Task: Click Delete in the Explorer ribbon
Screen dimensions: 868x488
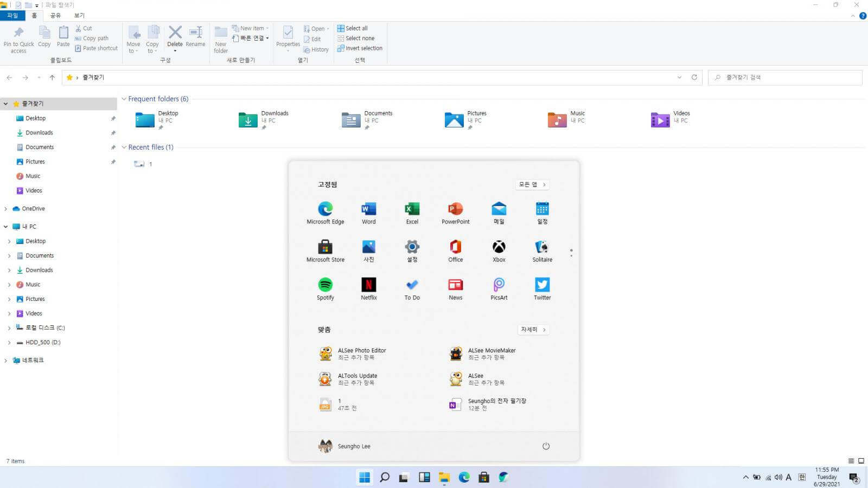Action: [x=175, y=38]
